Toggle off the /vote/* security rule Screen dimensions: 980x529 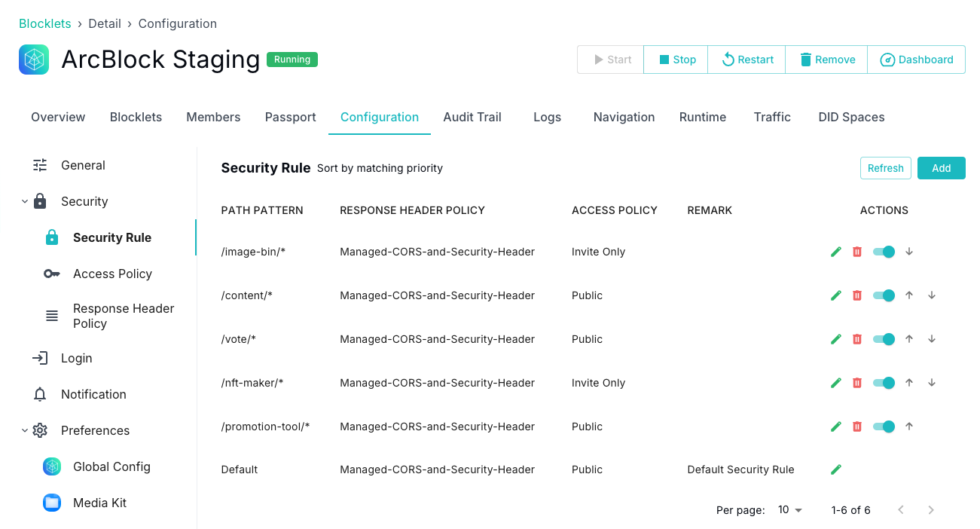coord(884,339)
